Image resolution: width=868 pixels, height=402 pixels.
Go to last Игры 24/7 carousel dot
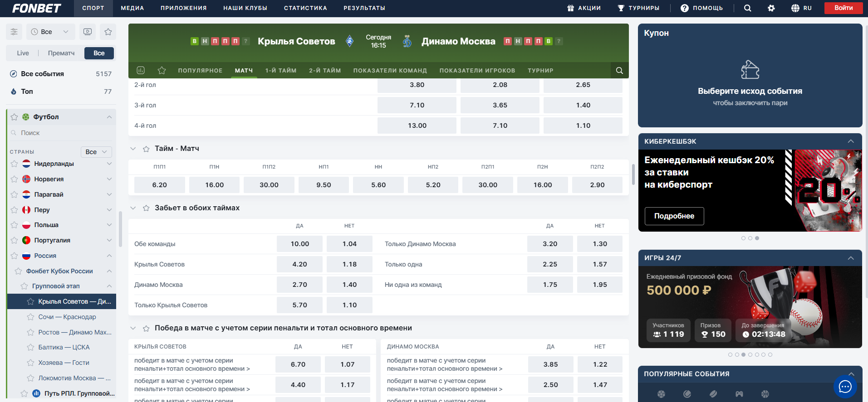pyautogui.click(x=770, y=354)
